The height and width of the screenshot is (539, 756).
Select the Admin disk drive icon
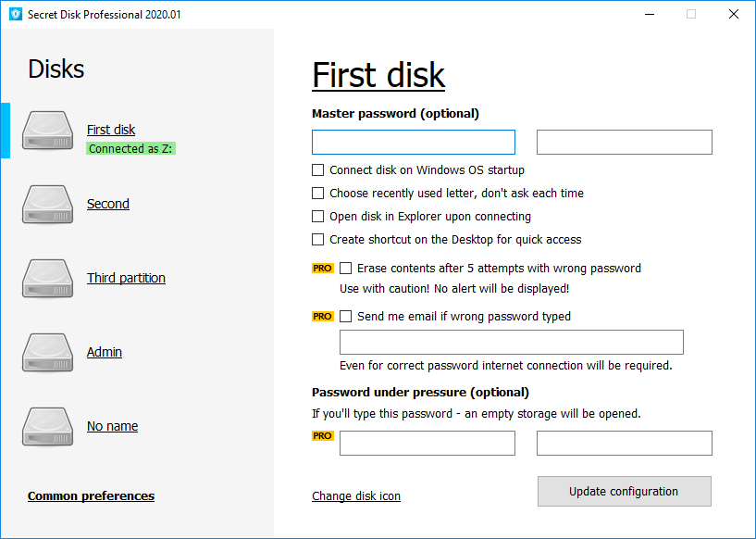click(47, 353)
